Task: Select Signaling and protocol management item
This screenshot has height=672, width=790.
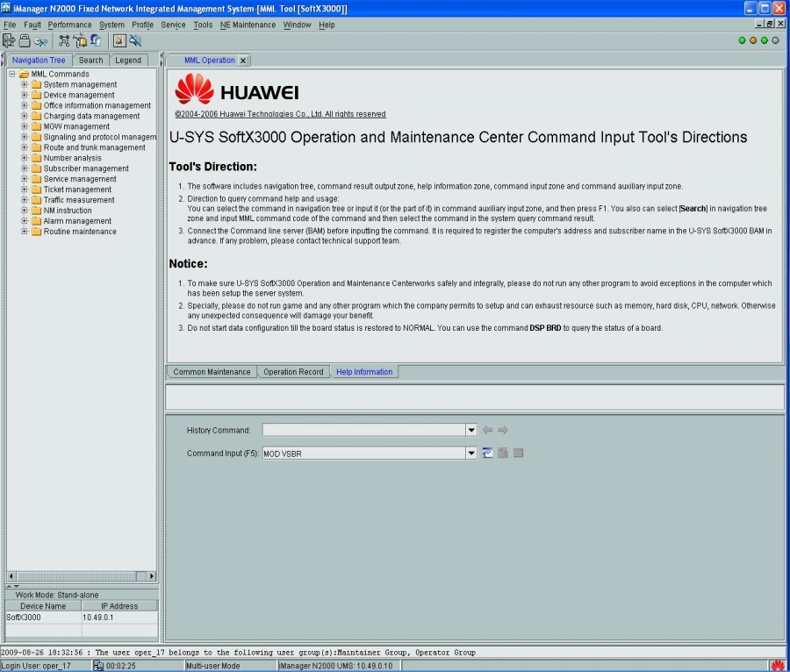Action: [100, 137]
